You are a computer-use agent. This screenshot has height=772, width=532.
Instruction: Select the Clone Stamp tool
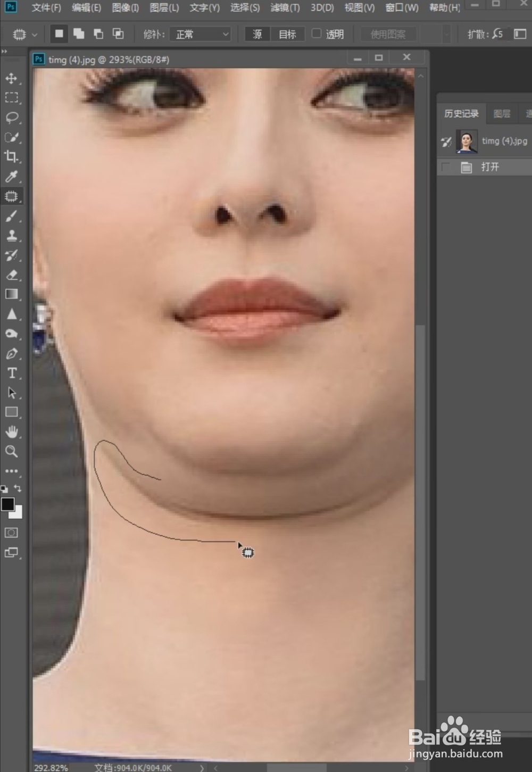point(11,236)
